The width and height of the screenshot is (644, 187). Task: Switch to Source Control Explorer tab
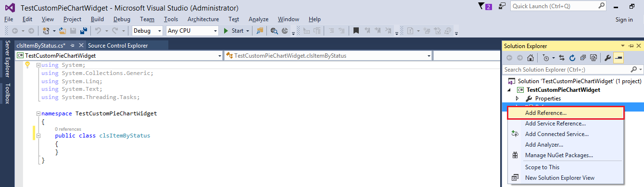[x=117, y=46]
